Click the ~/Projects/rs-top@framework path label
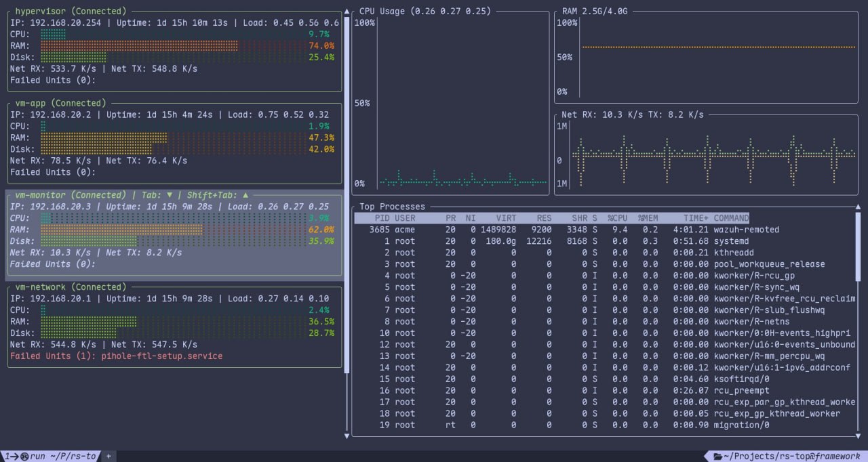This screenshot has width=868, height=462. pos(792,457)
